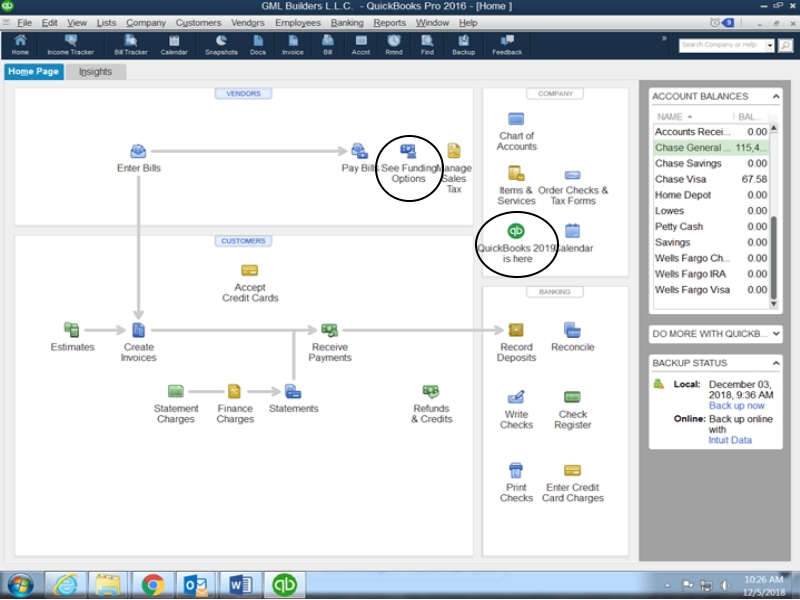Open the Customers menu

pos(198,22)
